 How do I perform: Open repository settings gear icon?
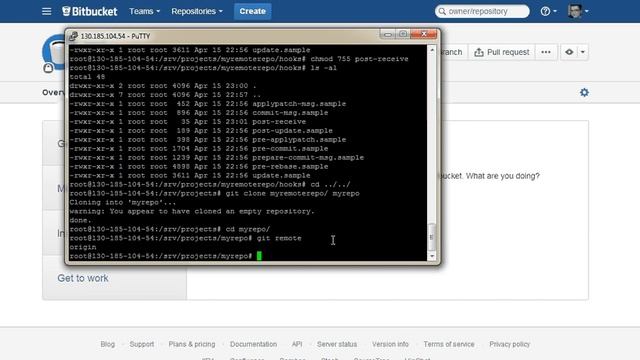coord(584,93)
